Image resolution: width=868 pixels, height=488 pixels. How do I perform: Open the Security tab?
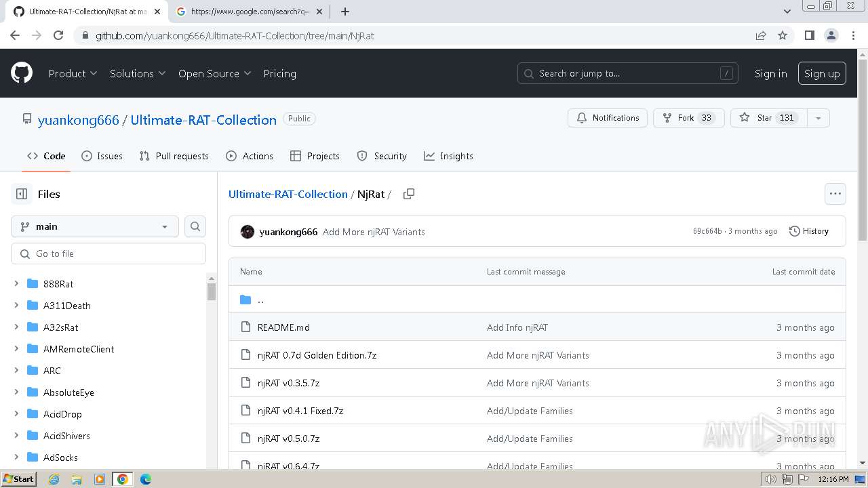(x=382, y=156)
